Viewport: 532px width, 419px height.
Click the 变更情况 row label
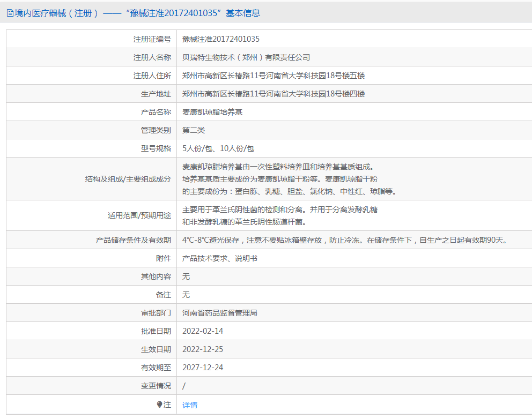[x=156, y=386]
